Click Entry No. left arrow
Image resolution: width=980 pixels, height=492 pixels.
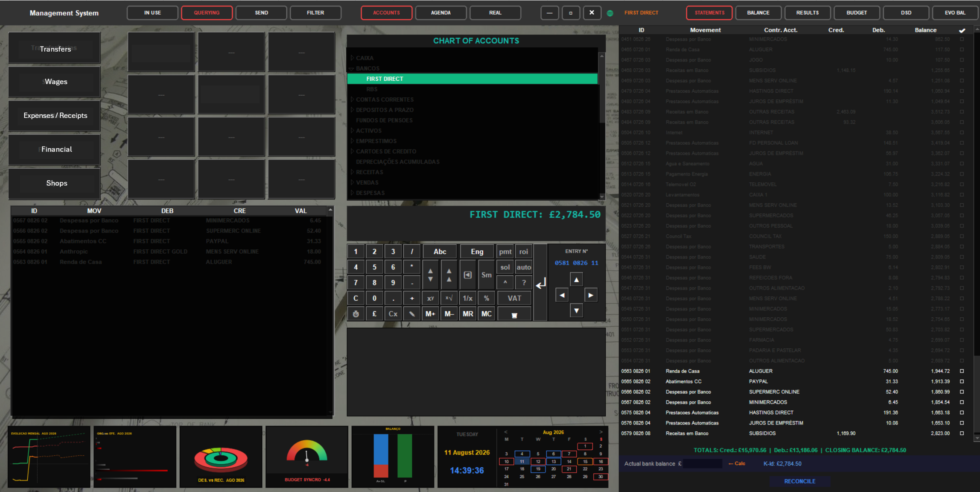pos(562,295)
